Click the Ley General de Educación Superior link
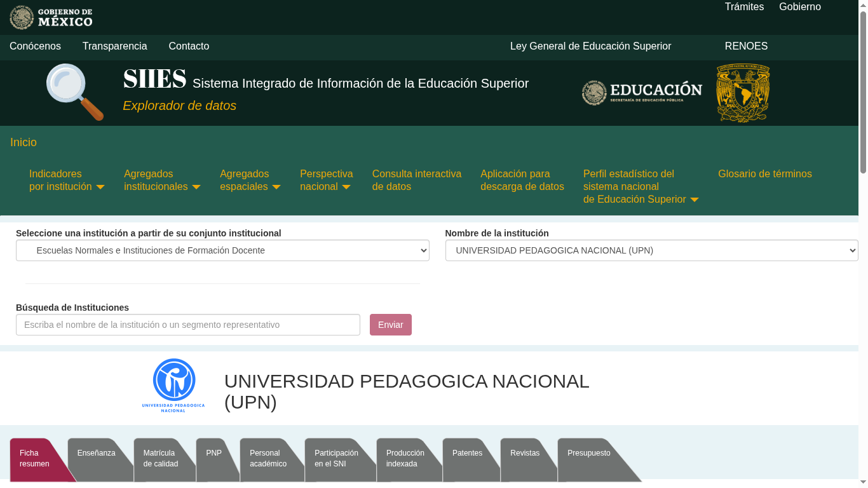This screenshot has width=868, height=488. click(590, 46)
